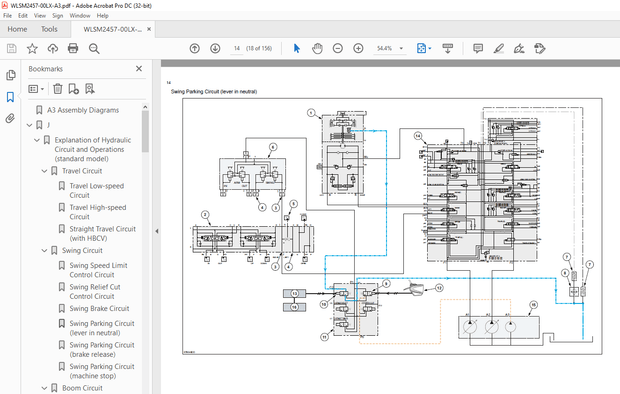Viewport: 620px width, 394px height.
Task: Collapse the Swing Circuit bookmark group
Action: (x=44, y=250)
